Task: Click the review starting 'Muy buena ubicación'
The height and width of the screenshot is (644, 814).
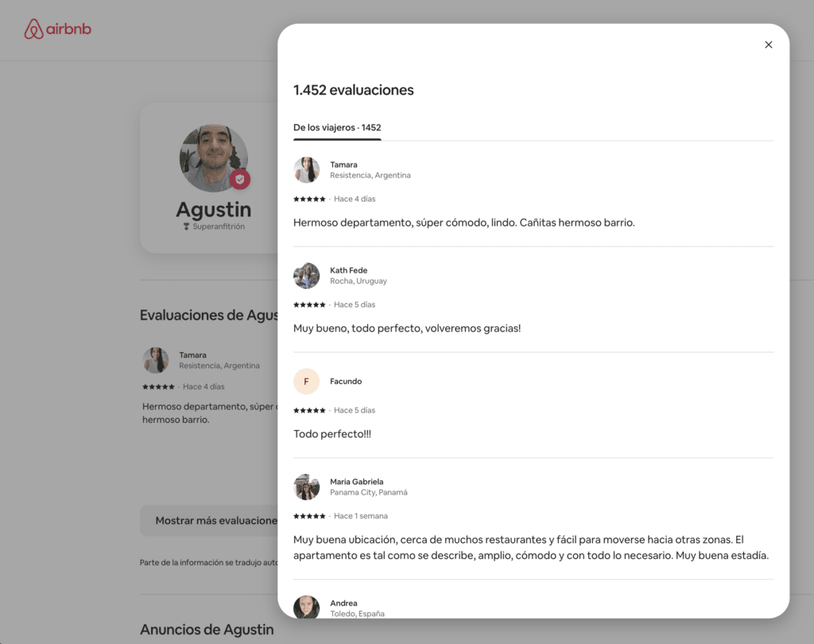Action: (x=531, y=547)
